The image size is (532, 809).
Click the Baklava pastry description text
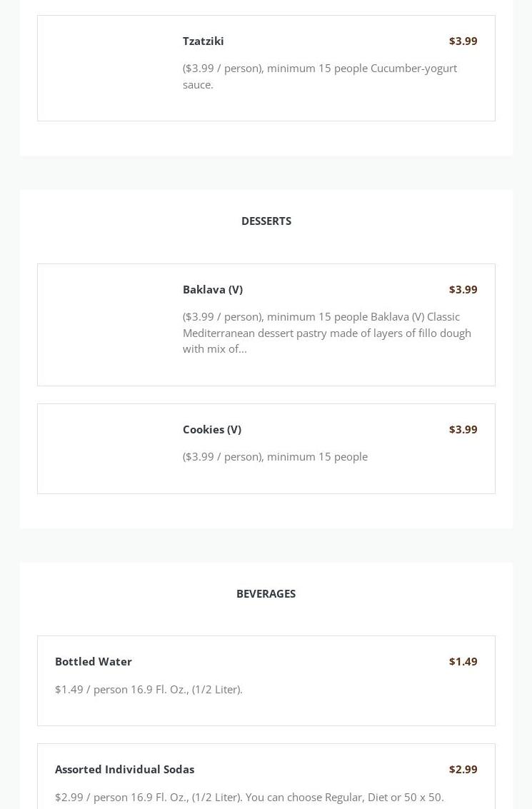(x=326, y=332)
